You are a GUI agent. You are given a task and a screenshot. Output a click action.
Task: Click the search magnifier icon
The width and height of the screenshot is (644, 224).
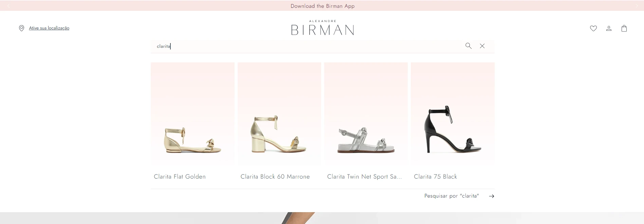click(468, 46)
